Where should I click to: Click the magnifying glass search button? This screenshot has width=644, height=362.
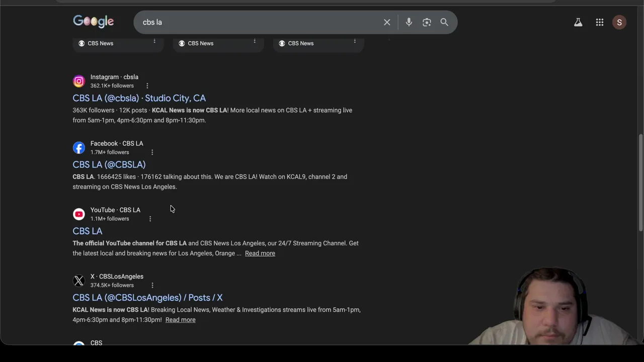click(444, 22)
